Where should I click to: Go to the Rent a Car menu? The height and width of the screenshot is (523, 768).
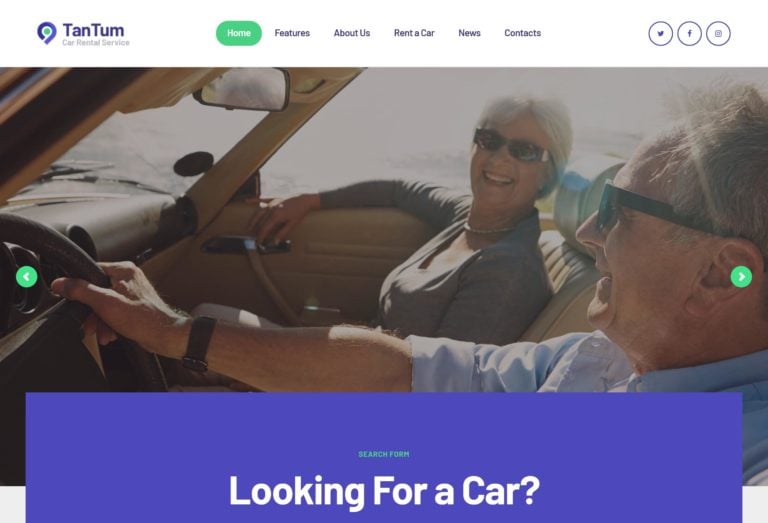tap(414, 33)
